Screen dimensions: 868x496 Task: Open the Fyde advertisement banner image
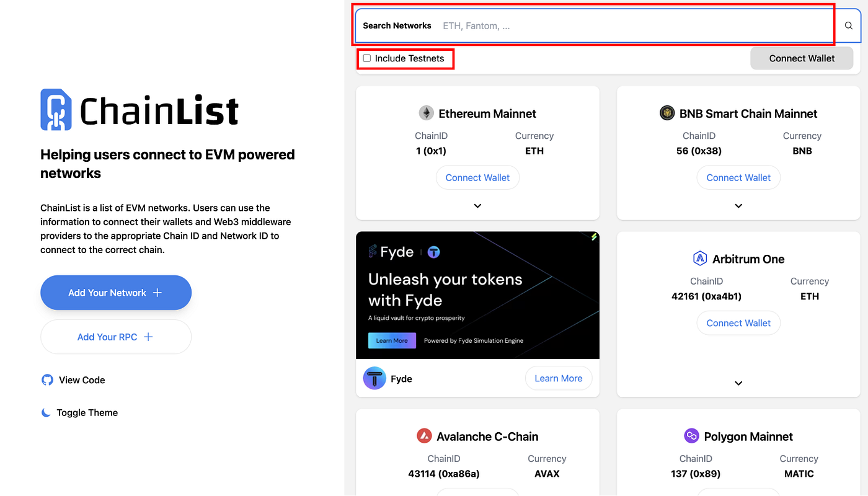tap(477, 295)
